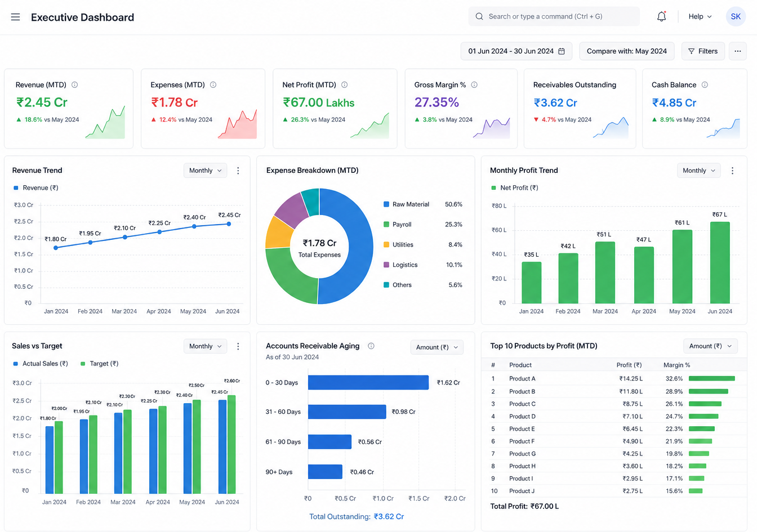Click info icon next to Cash Balance
The image size is (757, 532).
click(705, 85)
